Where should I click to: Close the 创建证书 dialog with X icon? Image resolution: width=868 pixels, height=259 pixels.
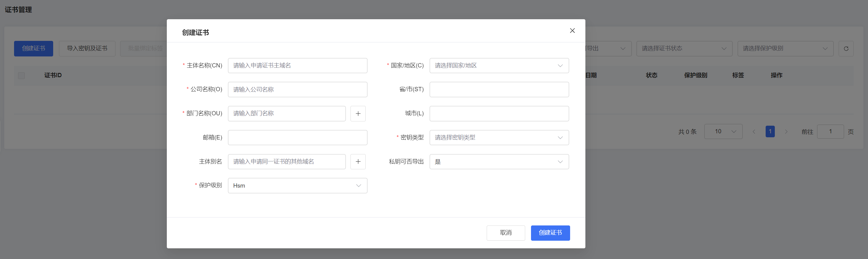coord(572,31)
